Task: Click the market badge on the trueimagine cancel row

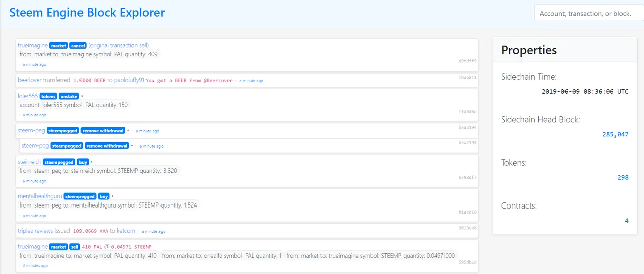Action: 58,46
